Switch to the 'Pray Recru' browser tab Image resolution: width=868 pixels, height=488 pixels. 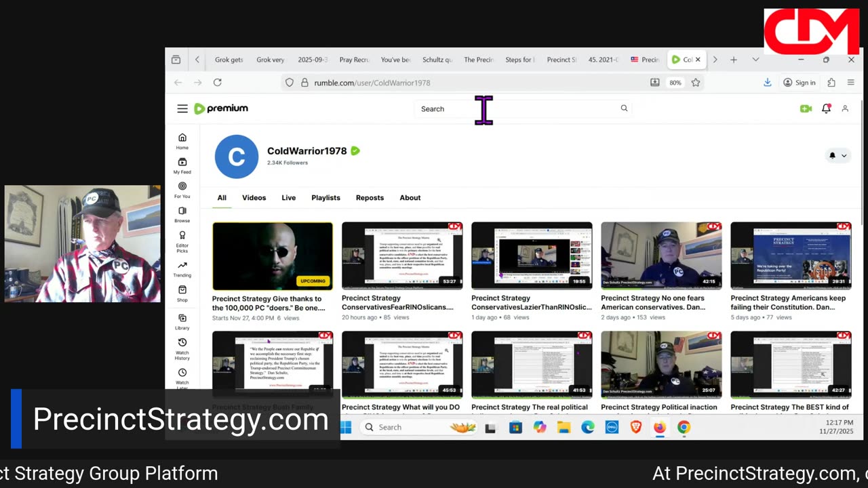pyautogui.click(x=354, y=60)
